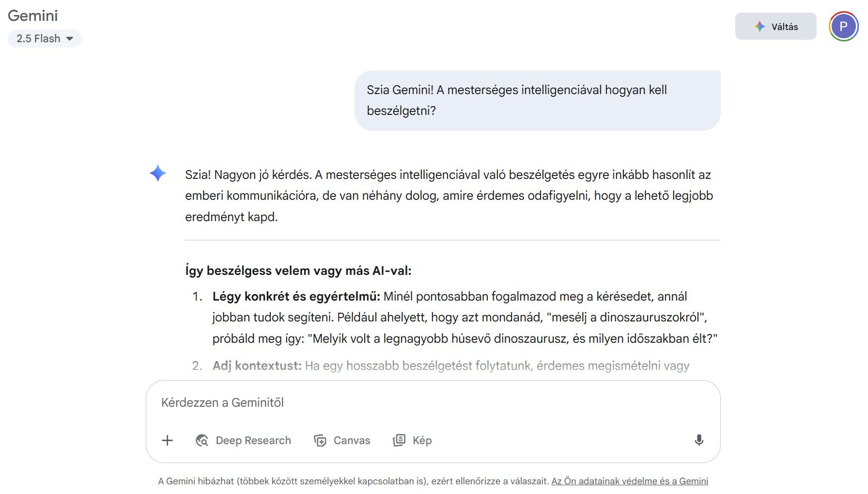
Task: Click the bold text Adj kontextust
Action: pyautogui.click(x=257, y=366)
